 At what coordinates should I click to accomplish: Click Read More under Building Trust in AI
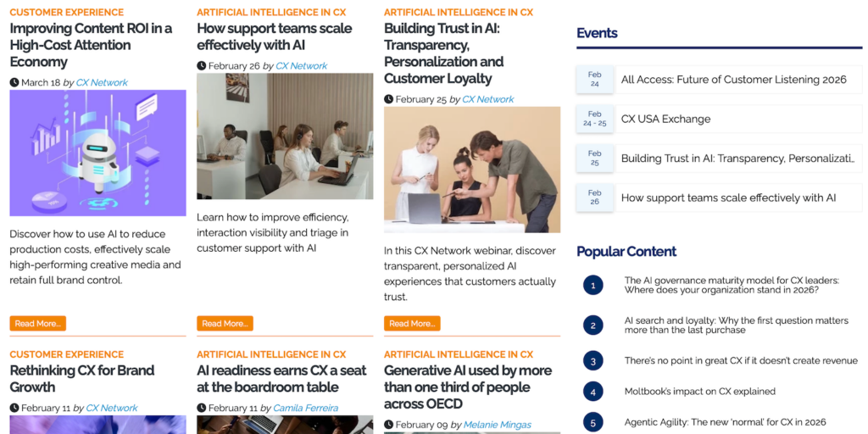tap(412, 323)
